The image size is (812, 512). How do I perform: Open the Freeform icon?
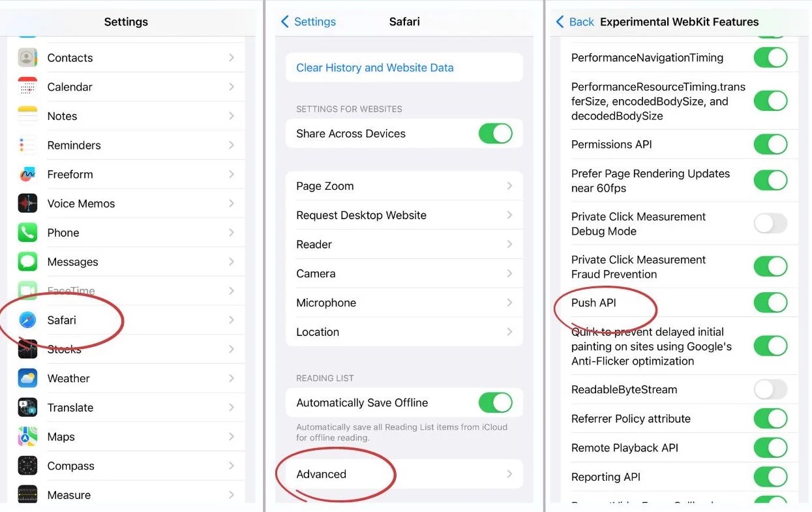[27, 174]
